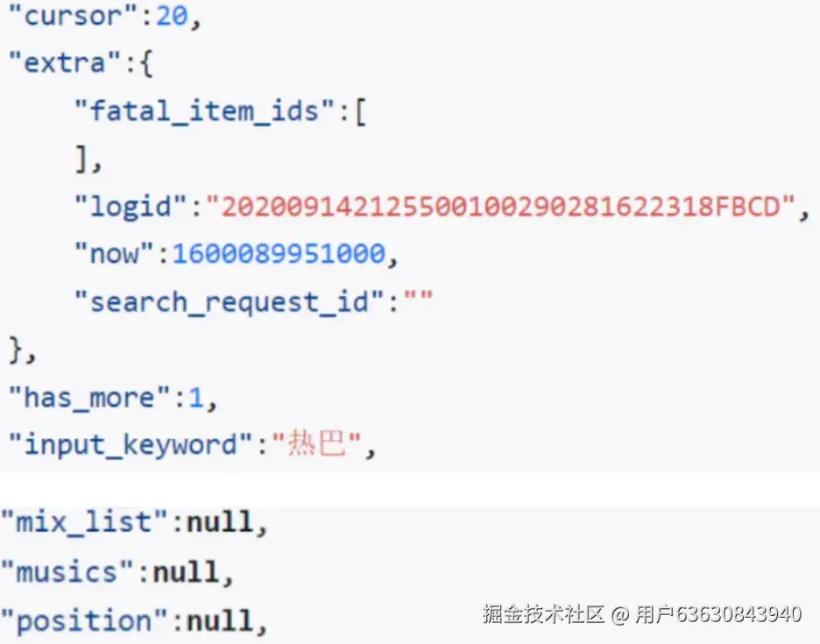Select the cursor value 20
The width and height of the screenshot is (820, 644).
172,15
